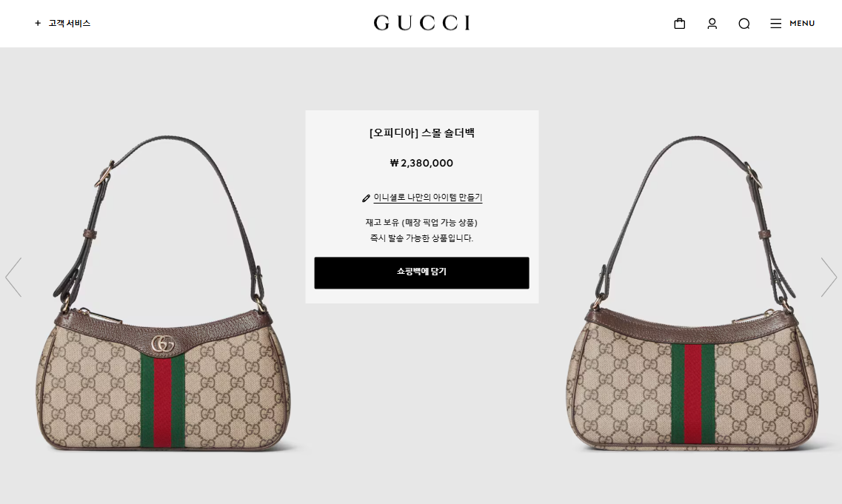
Task: Click the 재고 보유 pickup availability text
Action: click(x=421, y=222)
